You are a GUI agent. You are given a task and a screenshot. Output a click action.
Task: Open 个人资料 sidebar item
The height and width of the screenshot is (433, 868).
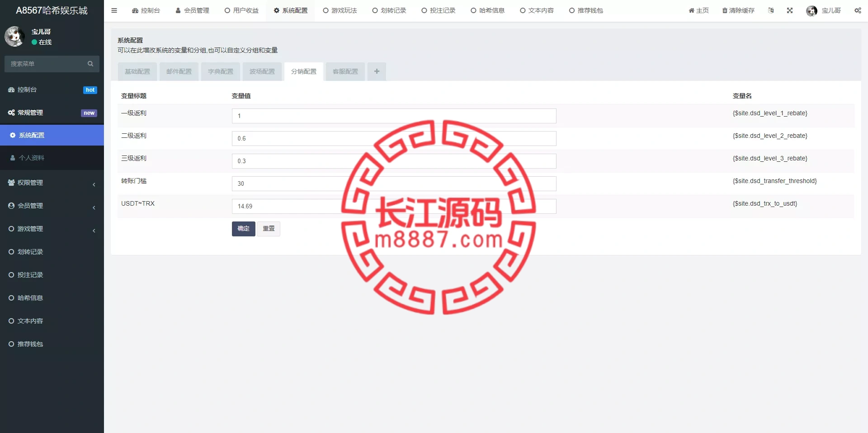click(x=52, y=158)
